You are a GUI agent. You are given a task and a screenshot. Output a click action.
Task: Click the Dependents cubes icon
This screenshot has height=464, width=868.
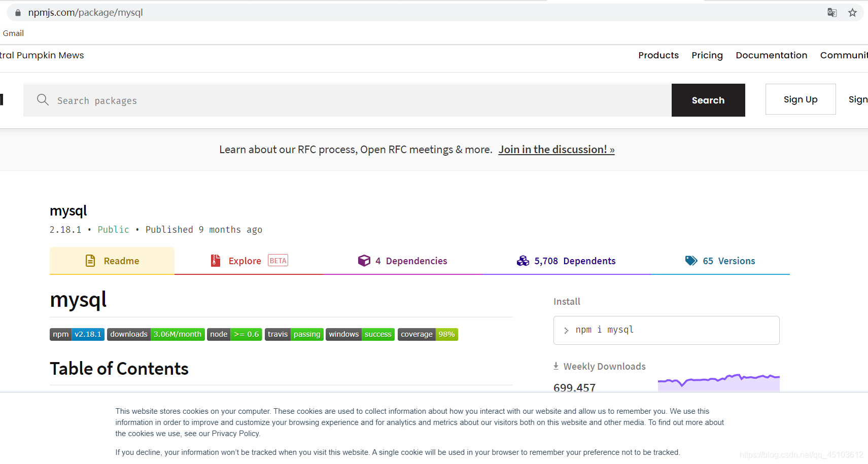click(x=523, y=261)
